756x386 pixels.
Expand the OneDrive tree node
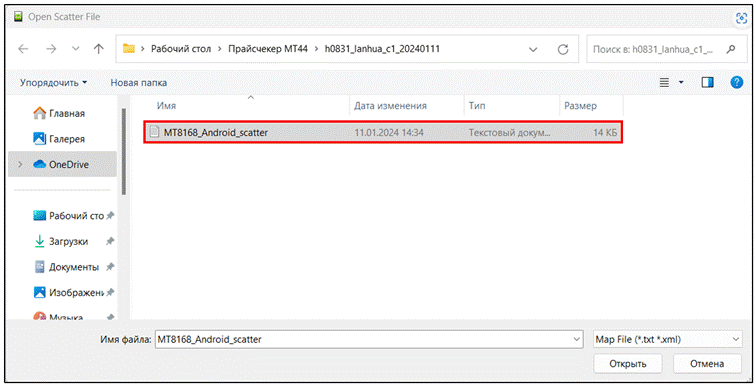[x=20, y=164]
